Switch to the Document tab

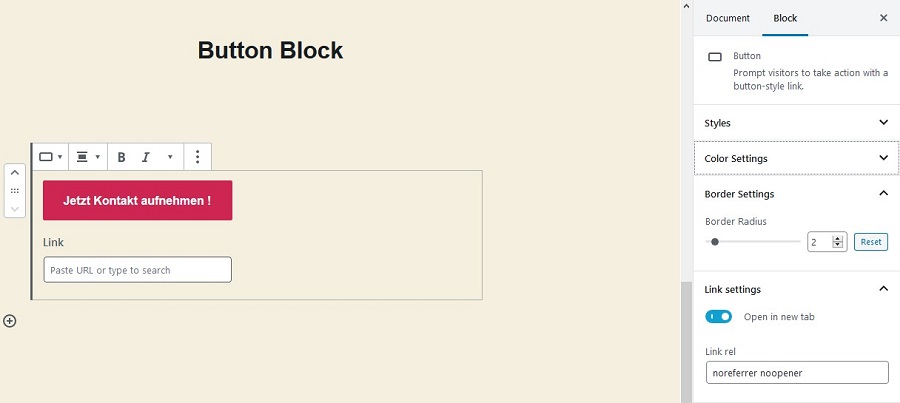pyautogui.click(x=727, y=18)
